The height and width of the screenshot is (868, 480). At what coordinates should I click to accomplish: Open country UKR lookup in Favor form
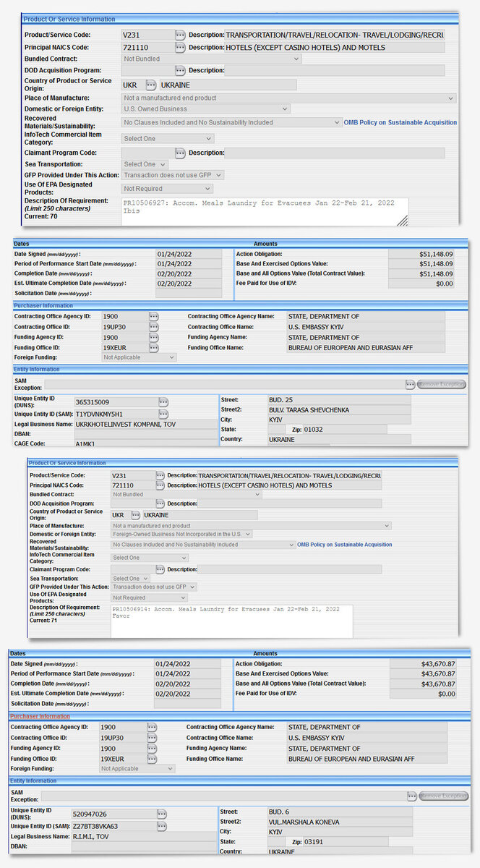point(136,515)
